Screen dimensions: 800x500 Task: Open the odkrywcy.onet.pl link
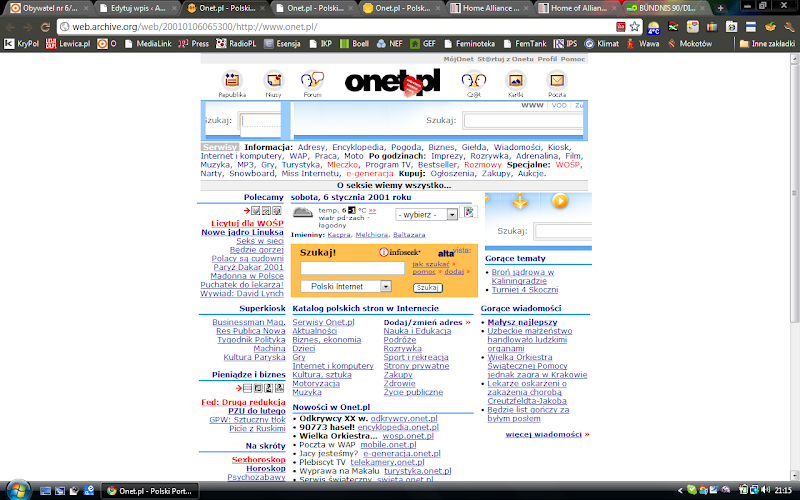coord(404,418)
